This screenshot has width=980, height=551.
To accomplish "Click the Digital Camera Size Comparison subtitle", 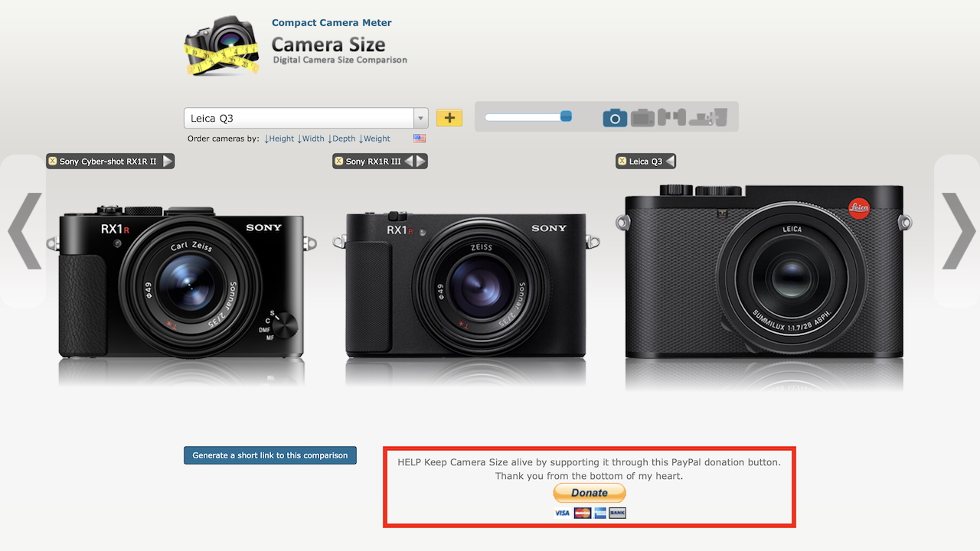I will [x=340, y=60].
